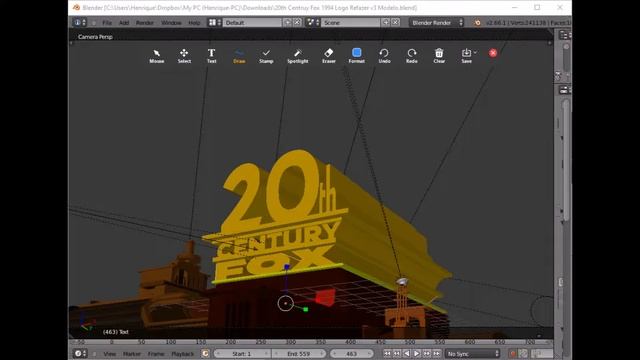640x360 pixels.
Task: Open the Window menu
Action: click(x=171, y=23)
